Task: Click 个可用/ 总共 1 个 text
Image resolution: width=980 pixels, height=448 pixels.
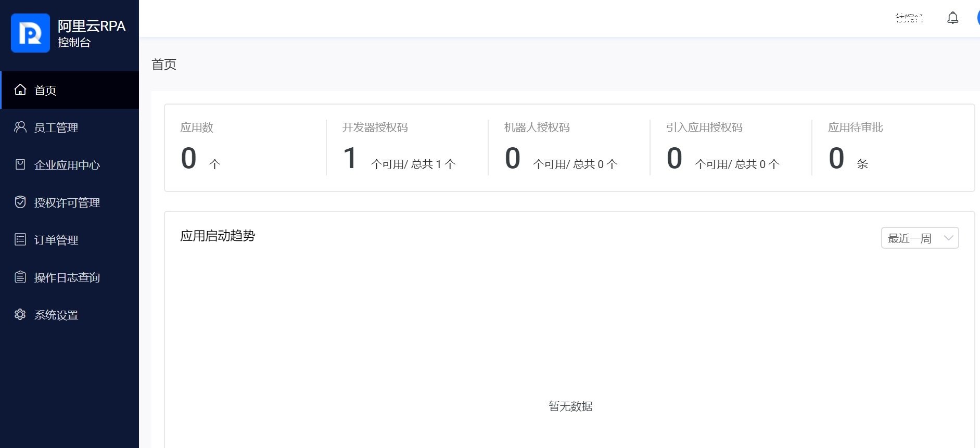Action: (x=413, y=164)
